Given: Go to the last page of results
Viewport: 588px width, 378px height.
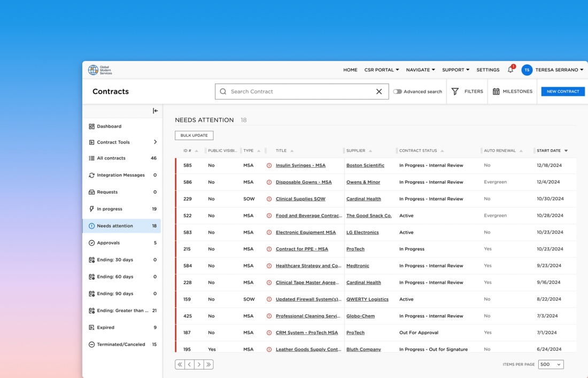Looking at the screenshot, I should (208, 365).
